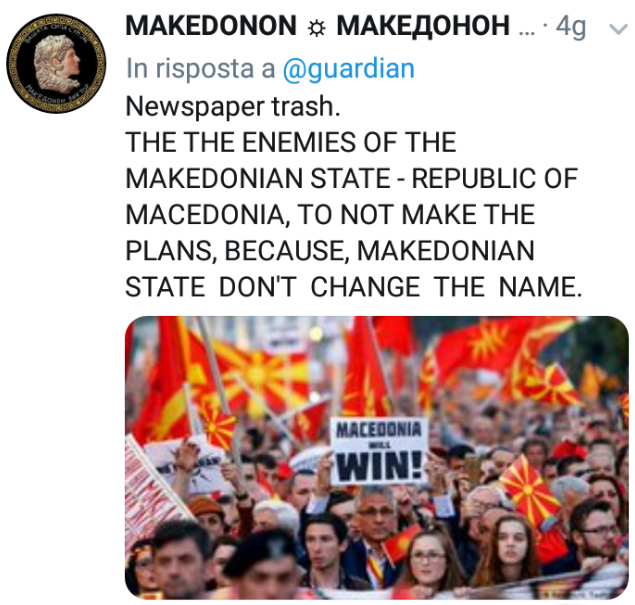Click the sun symbol in the username
This screenshot has width=635, height=605.
pyautogui.click(x=316, y=28)
